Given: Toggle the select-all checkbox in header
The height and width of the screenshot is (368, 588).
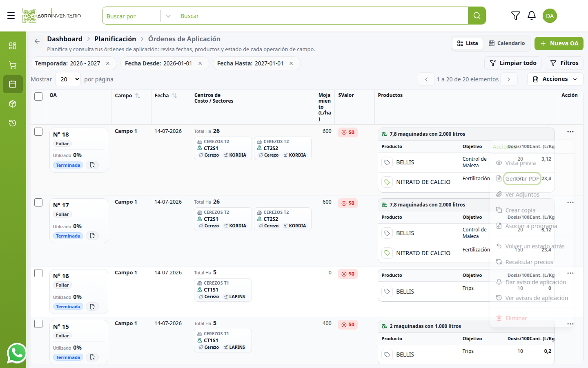Looking at the screenshot, I should point(38,96).
